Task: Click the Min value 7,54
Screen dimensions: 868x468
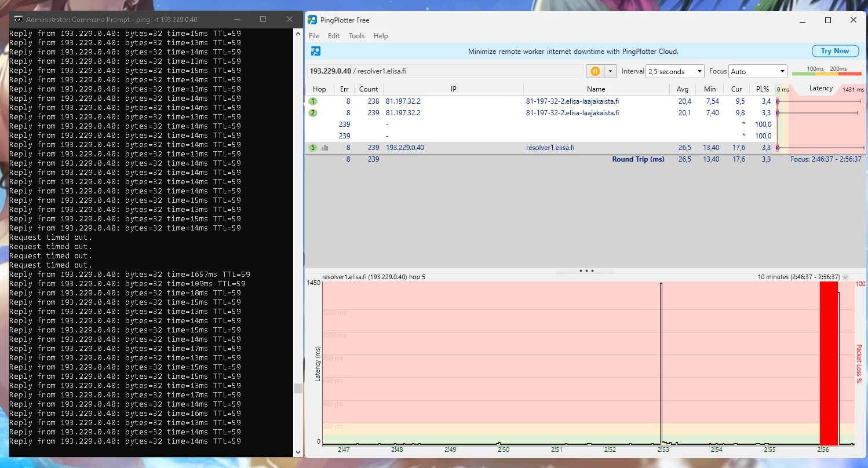Action: [x=712, y=101]
